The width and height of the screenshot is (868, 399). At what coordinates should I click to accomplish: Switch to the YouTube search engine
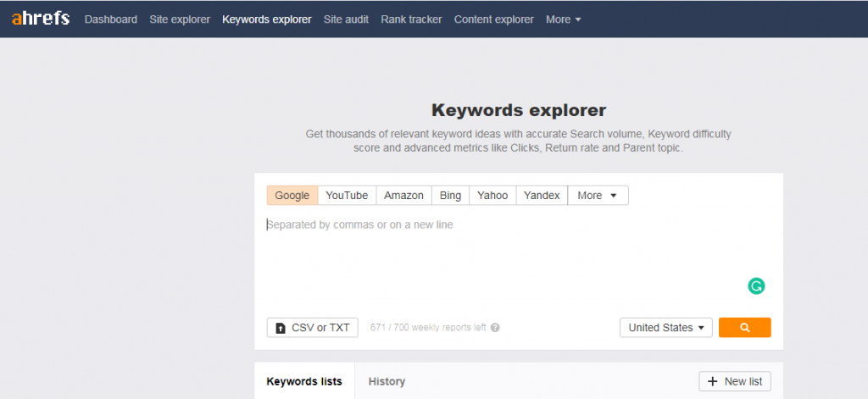pos(347,196)
